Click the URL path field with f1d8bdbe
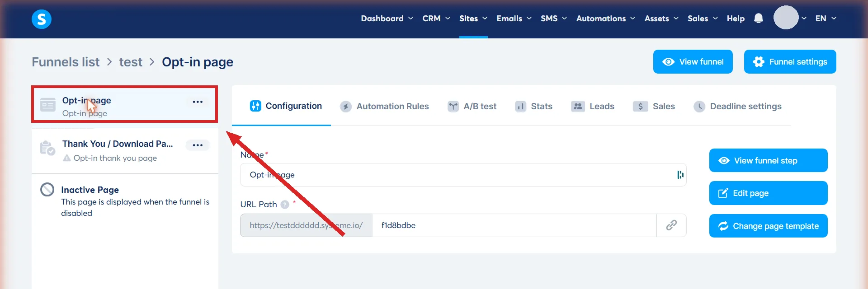This screenshot has width=868, height=289. tap(514, 225)
